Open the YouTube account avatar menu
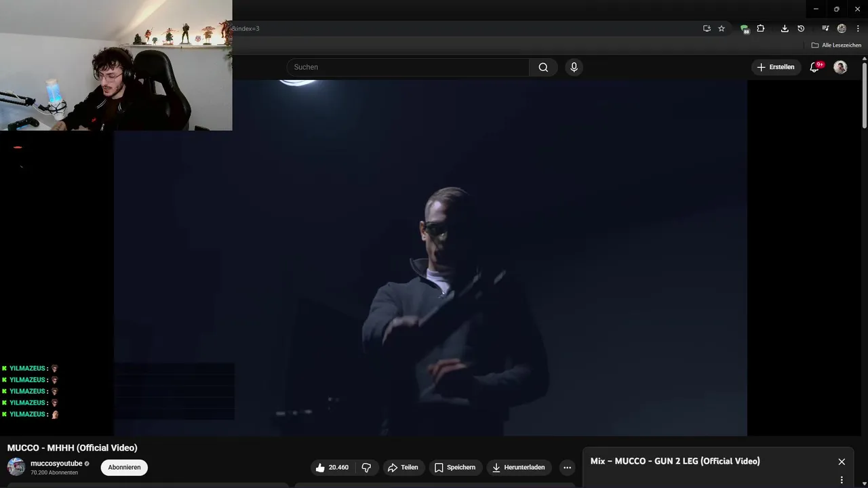The width and height of the screenshot is (868, 488). click(x=840, y=67)
